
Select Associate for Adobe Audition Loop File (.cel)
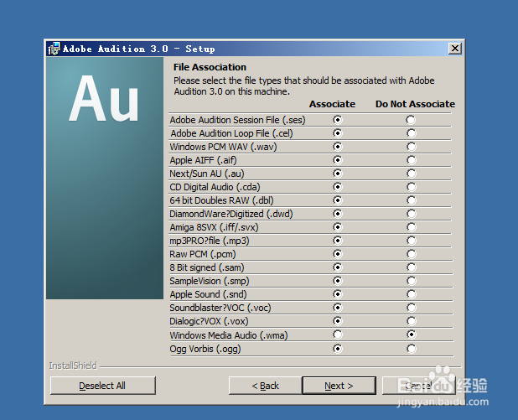(338, 133)
